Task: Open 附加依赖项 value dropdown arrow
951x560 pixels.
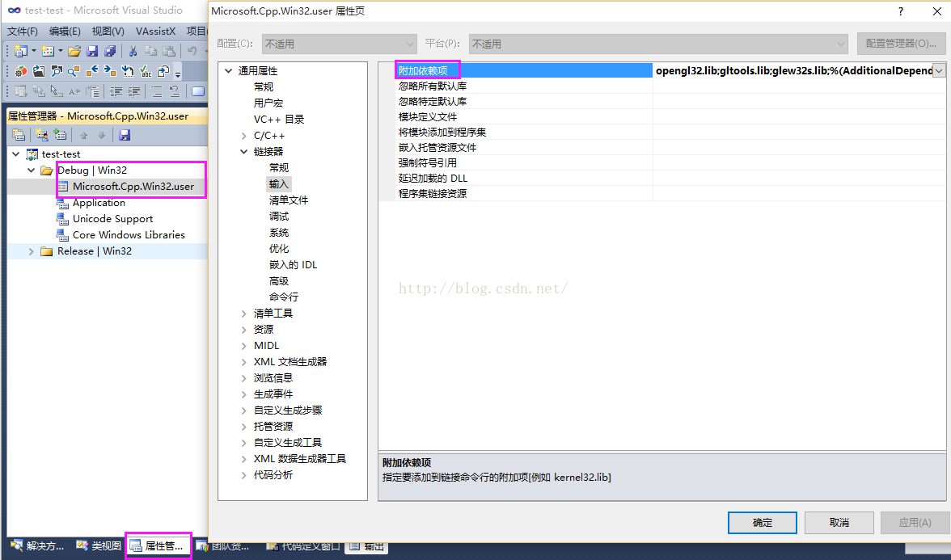Action: pos(939,71)
